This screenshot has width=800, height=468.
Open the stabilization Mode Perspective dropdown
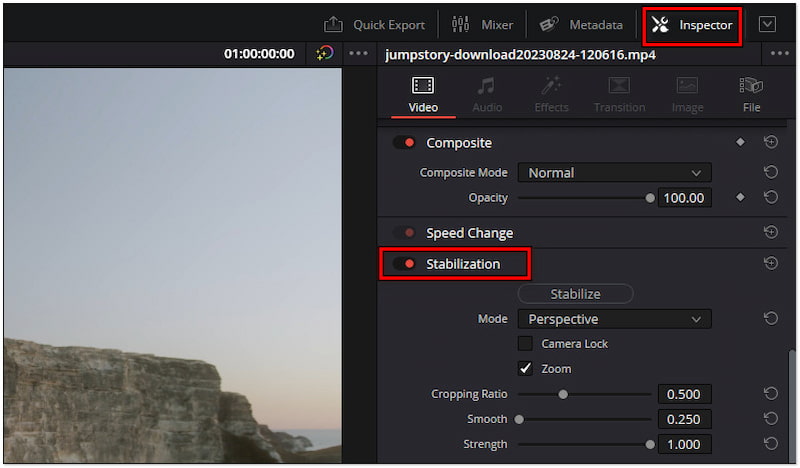(x=614, y=320)
